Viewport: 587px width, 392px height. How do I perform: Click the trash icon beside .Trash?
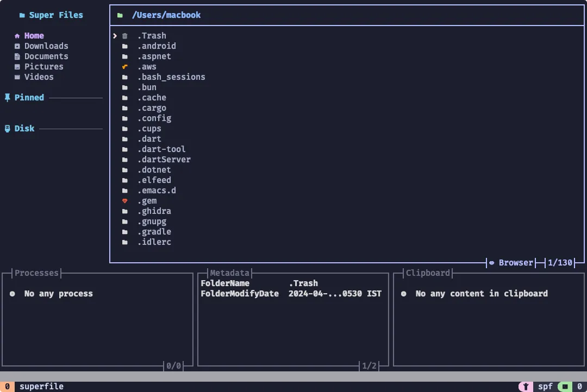point(126,35)
